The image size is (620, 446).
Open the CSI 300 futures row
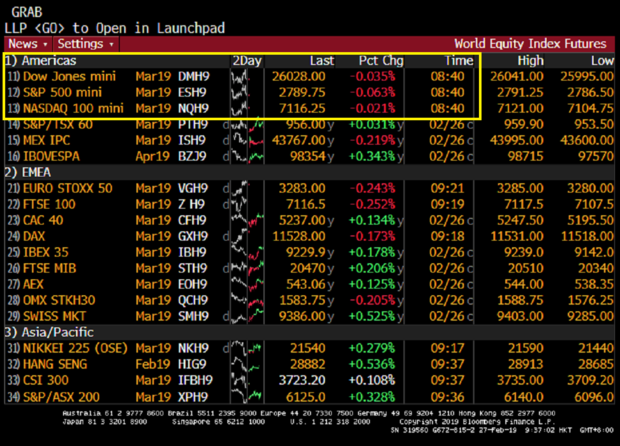pyautogui.click(x=310, y=380)
